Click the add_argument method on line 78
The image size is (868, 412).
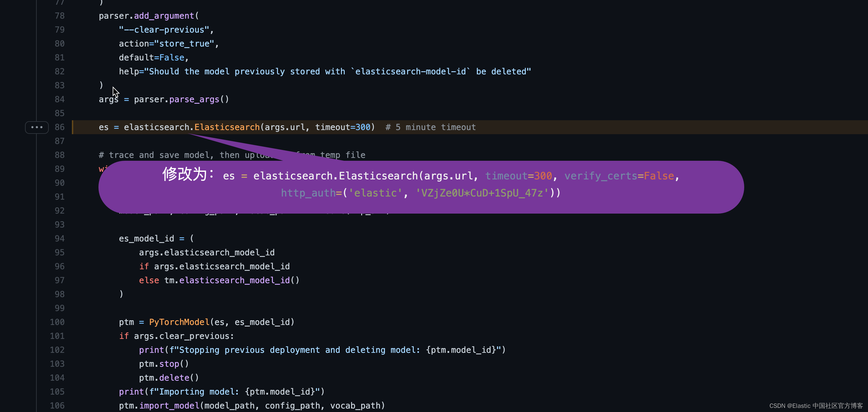(164, 16)
